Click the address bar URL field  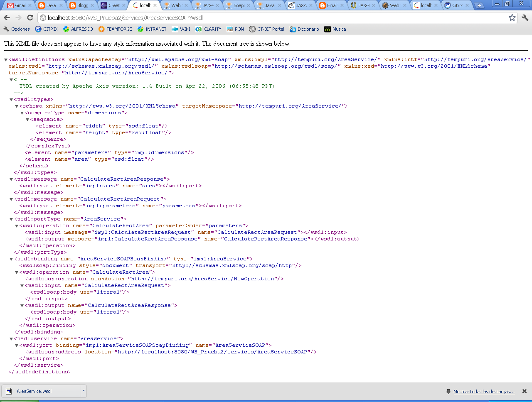[272, 18]
